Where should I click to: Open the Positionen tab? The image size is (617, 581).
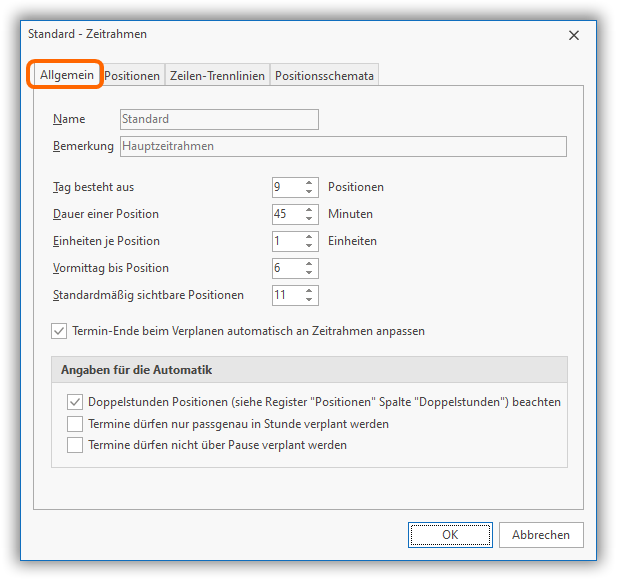click(132, 76)
